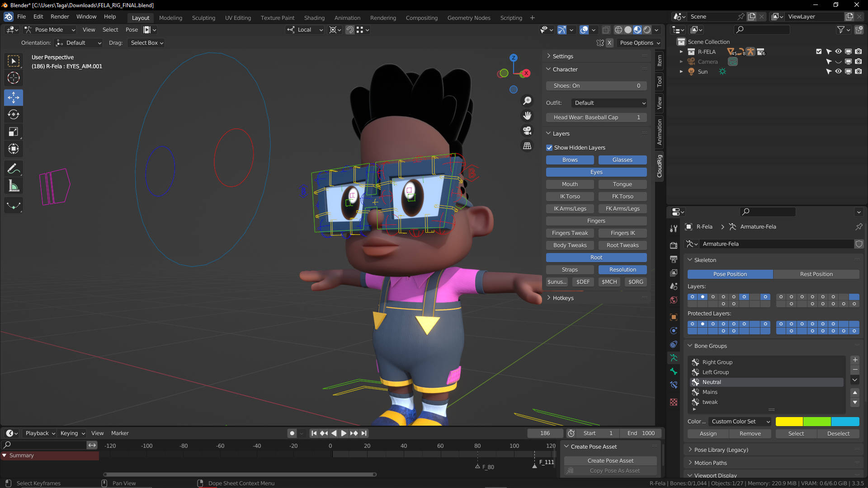Switch to the Shading workspace tab
The width and height of the screenshot is (868, 488).
tap(314, 18)
